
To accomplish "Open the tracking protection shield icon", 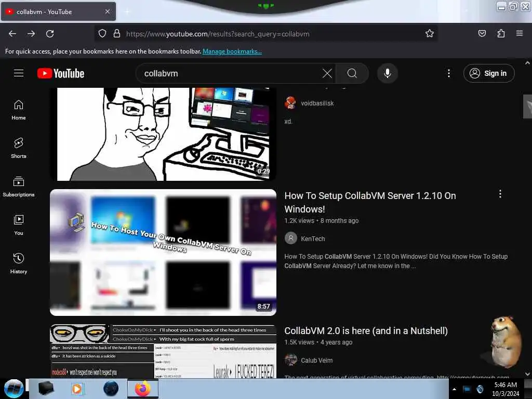I will [x=102, y=34].
